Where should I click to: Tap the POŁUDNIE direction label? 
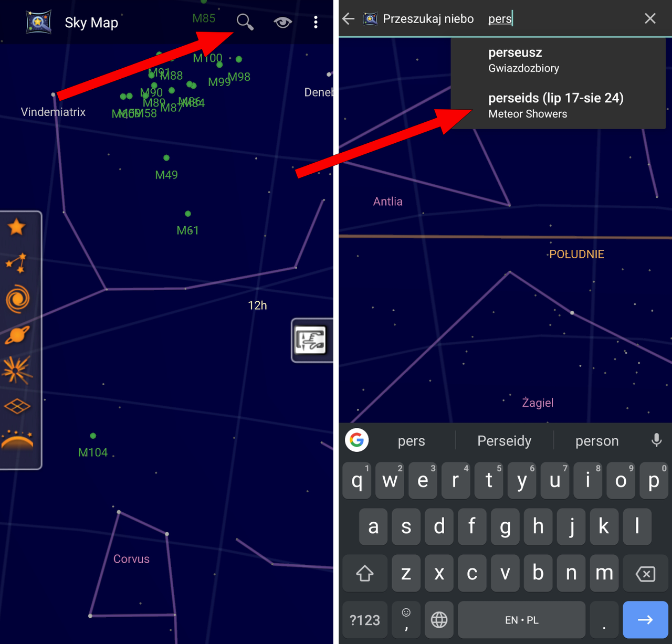[x=576, y=254]
